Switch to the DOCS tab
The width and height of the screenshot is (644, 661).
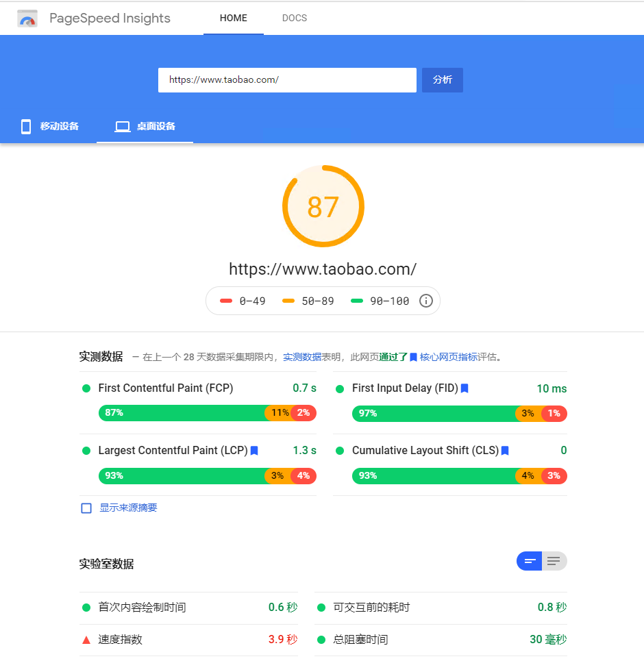295,18
